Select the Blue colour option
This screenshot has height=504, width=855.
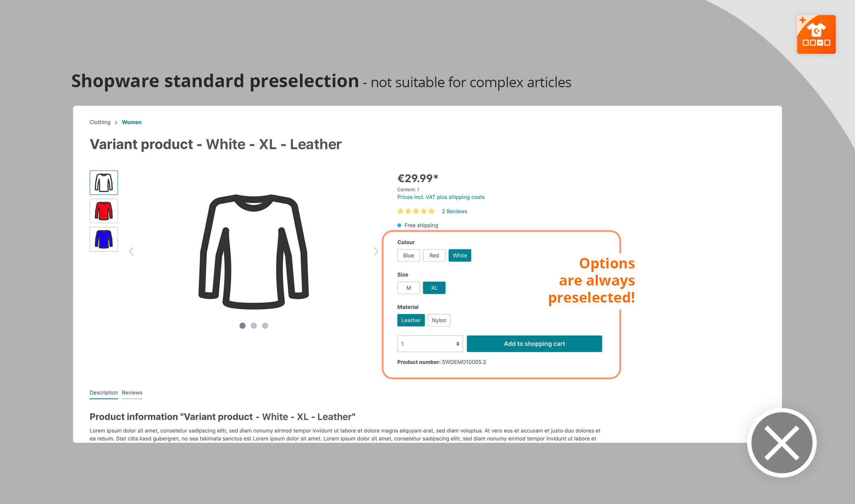click(408, 255)
